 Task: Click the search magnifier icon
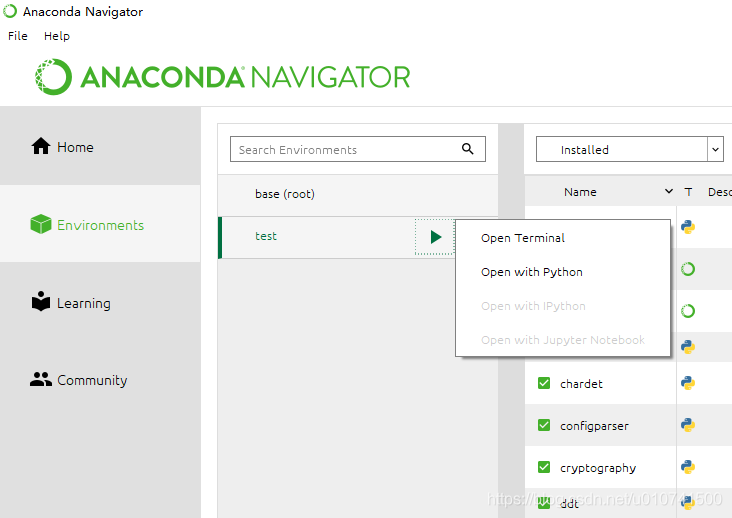[467, 149]
